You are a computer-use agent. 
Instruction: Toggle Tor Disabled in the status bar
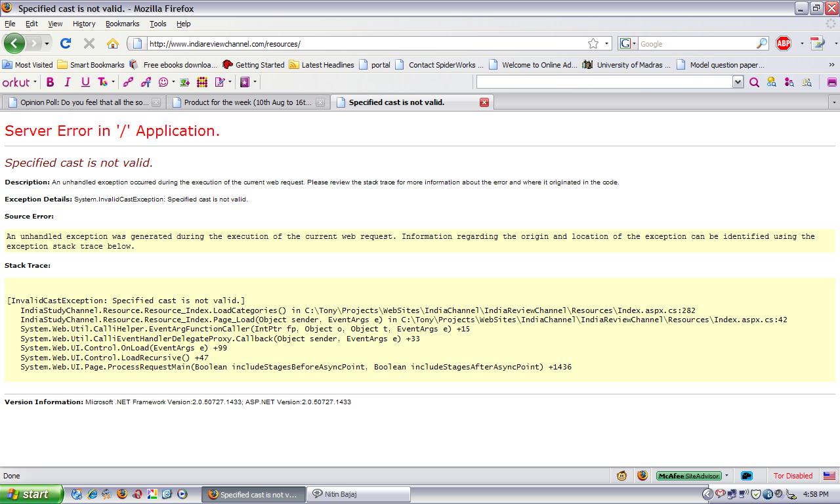(x=793, y=476)
